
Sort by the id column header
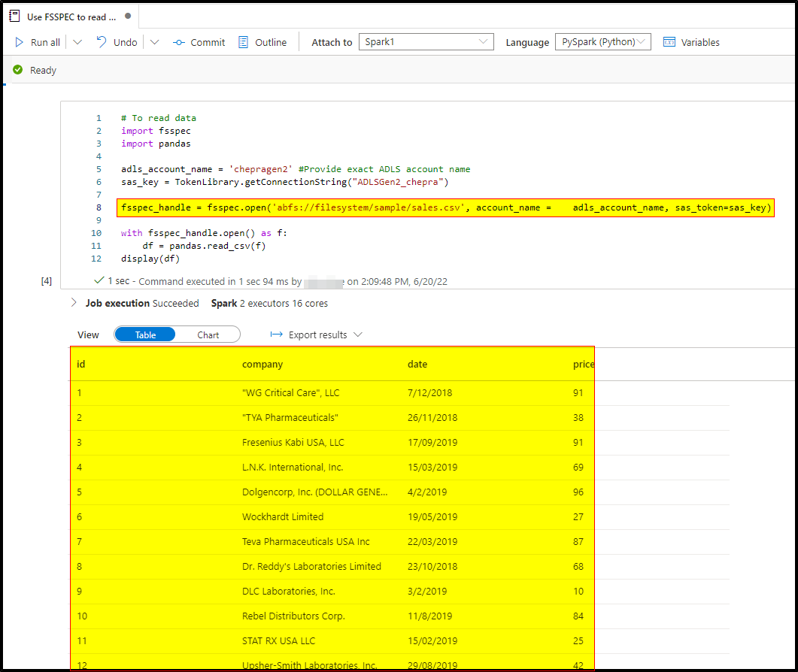tap(81, 364)
